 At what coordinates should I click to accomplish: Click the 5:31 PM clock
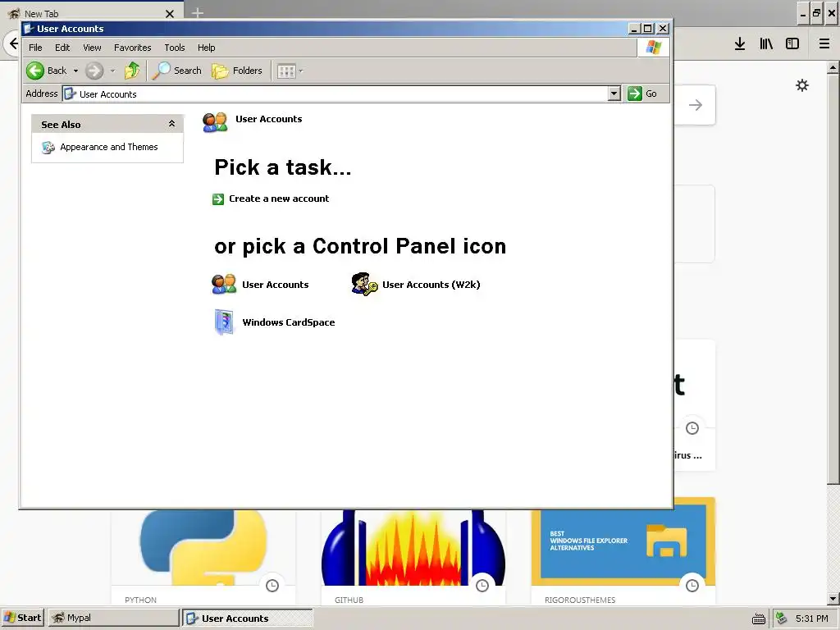(x=811, y=619)
